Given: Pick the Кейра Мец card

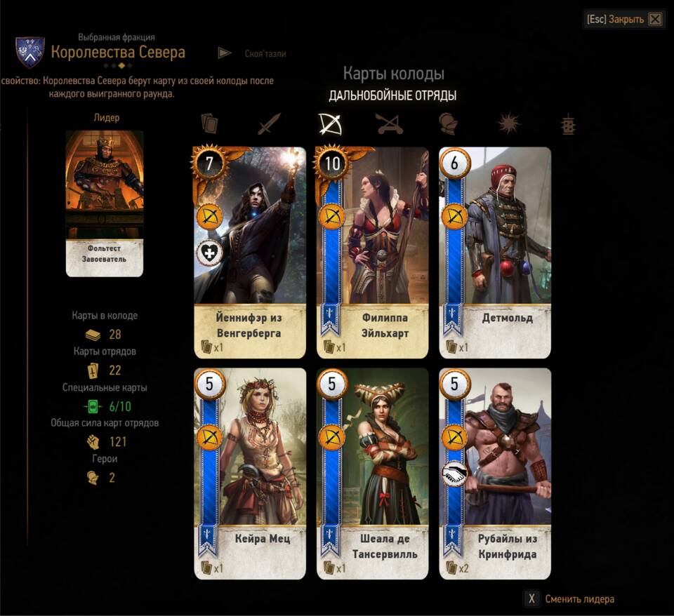Looking at the screenshot, I should [x=250, y=474].
